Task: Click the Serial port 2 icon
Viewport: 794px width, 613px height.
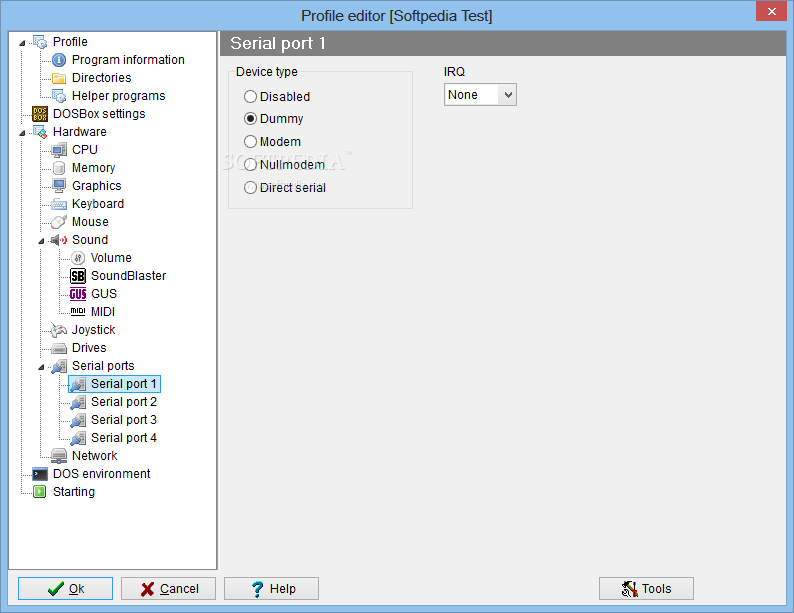Action: [78, 402]
